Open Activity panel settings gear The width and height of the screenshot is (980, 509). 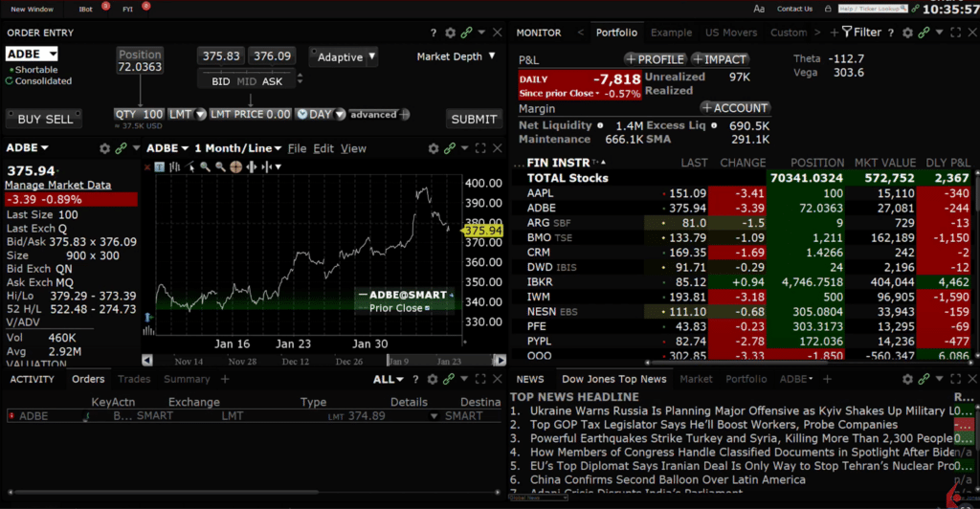(433, 379)
